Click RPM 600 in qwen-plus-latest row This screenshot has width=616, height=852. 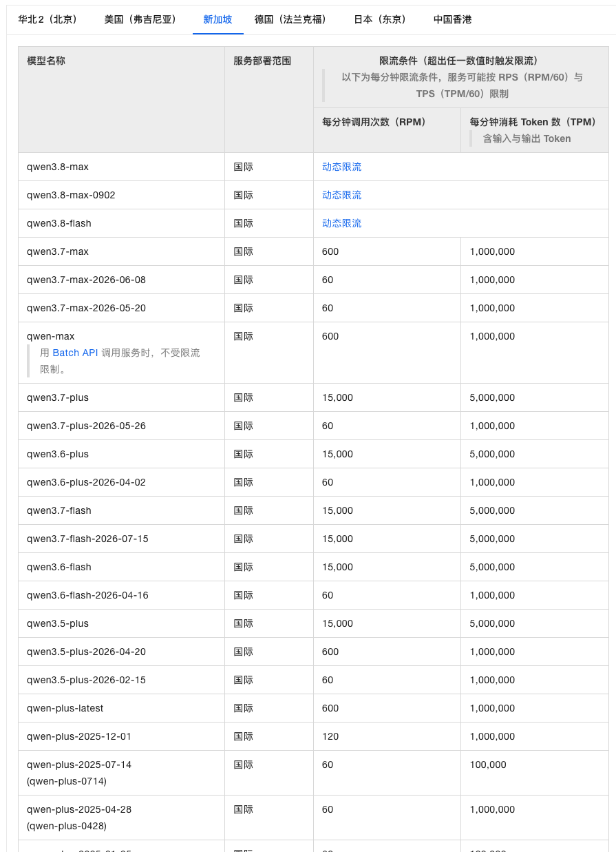(x=330, y=708)
